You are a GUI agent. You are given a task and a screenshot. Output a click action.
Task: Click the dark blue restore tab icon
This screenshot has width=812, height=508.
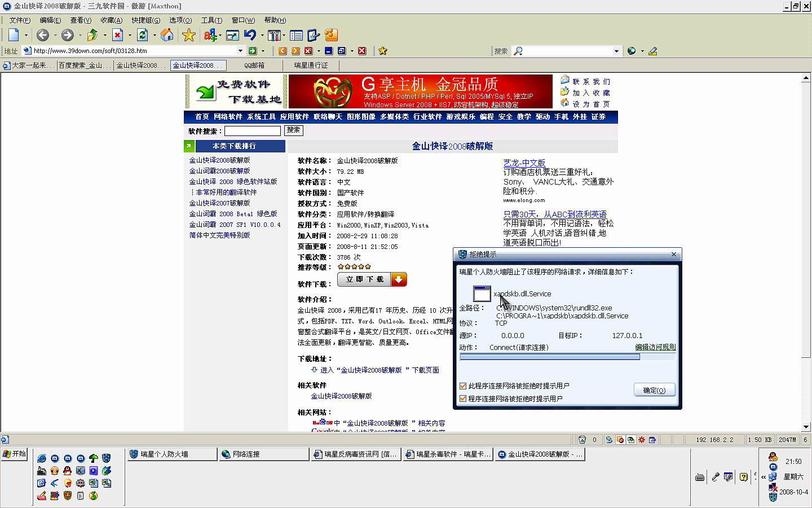pos(342,51)
